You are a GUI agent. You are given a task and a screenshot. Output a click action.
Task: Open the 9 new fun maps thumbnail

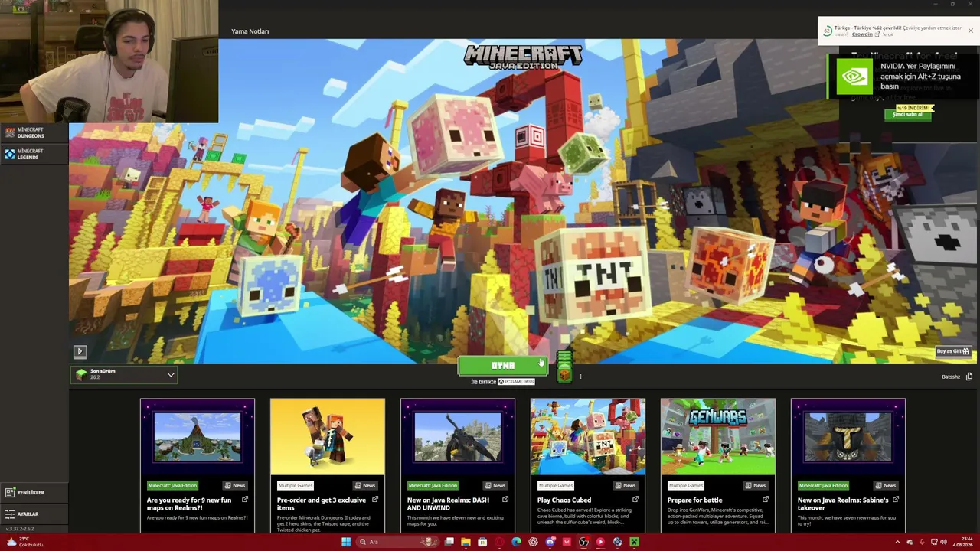(x=198, y=438)
